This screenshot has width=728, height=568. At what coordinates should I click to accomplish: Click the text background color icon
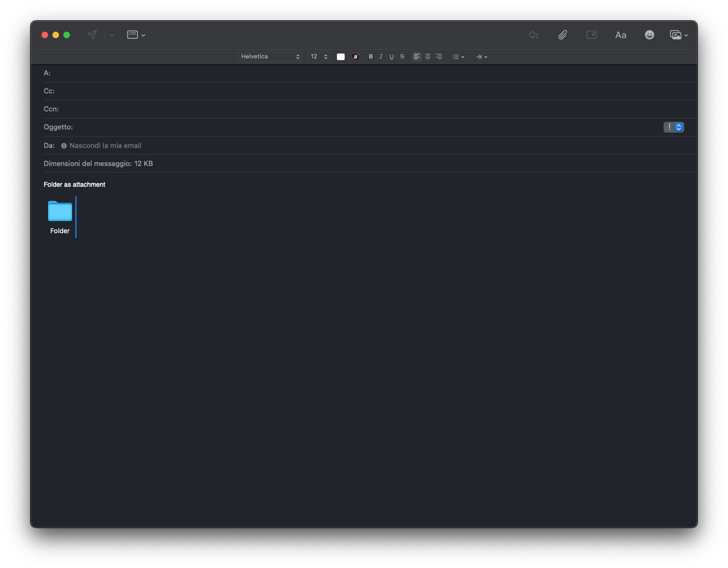[x=356, y=57]
